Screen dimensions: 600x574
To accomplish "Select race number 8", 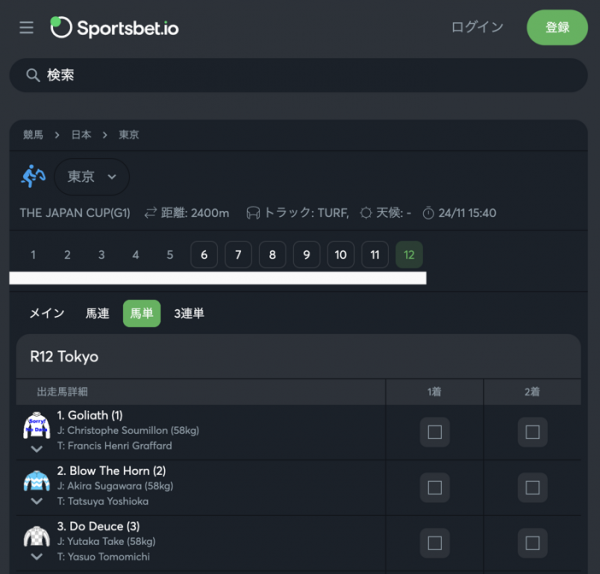I will (272, 254).
